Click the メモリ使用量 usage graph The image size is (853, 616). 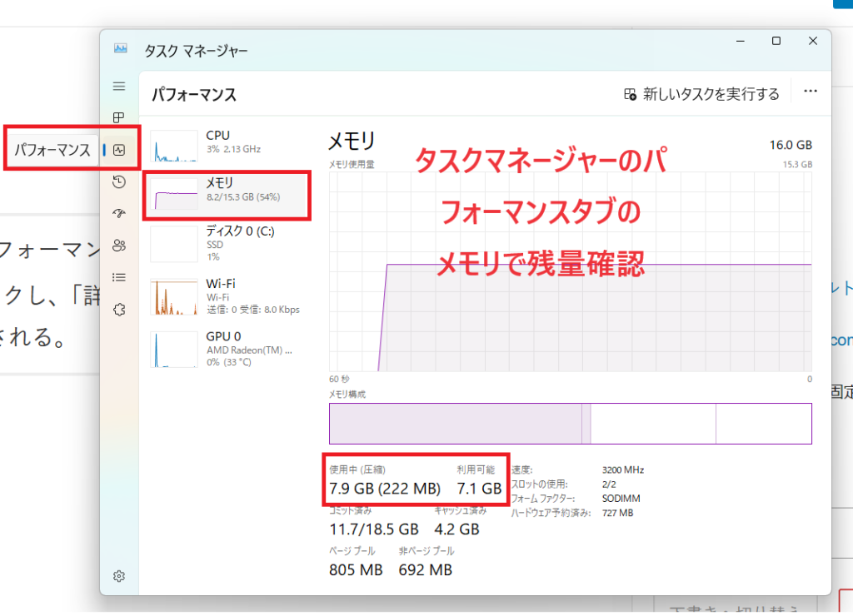click(x=570, y=271)
